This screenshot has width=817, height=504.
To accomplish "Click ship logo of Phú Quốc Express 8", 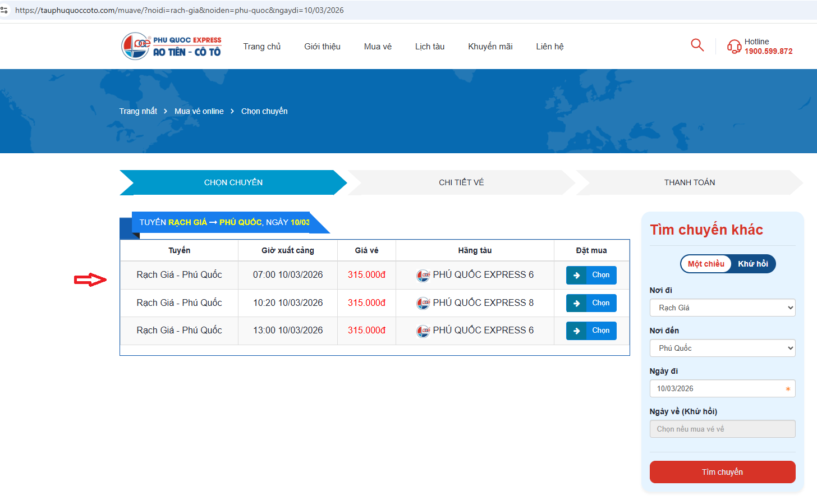I will tap(423, 303).
